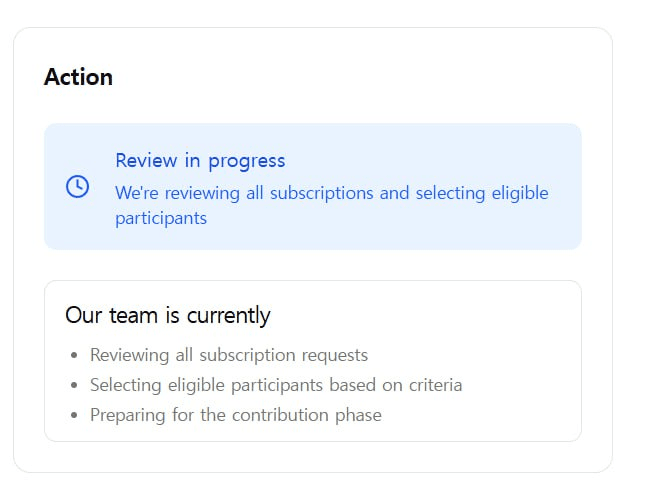Click the bullet dot before "Reviewing all subscription requests"
This screenshot has height=487, width=667.
point(75,355)
